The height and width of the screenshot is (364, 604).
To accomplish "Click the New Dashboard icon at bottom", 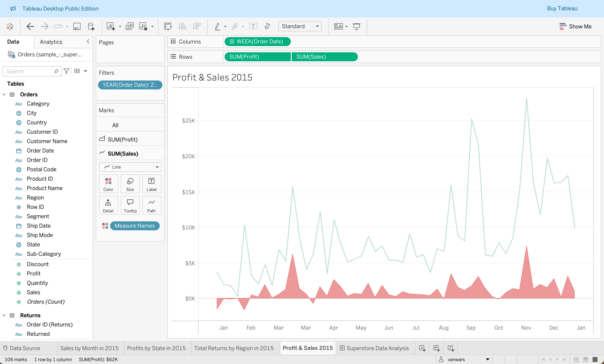I will [x=436, y=348].
